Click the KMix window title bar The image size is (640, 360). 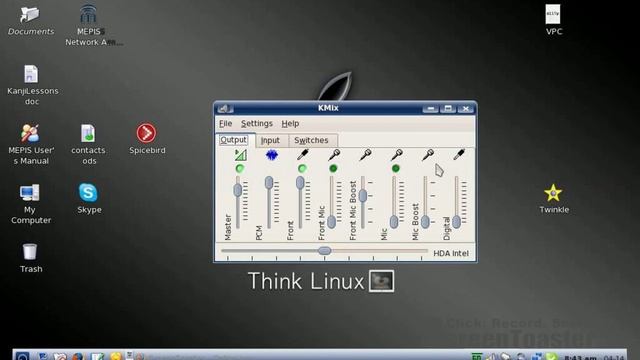point(328,108)
